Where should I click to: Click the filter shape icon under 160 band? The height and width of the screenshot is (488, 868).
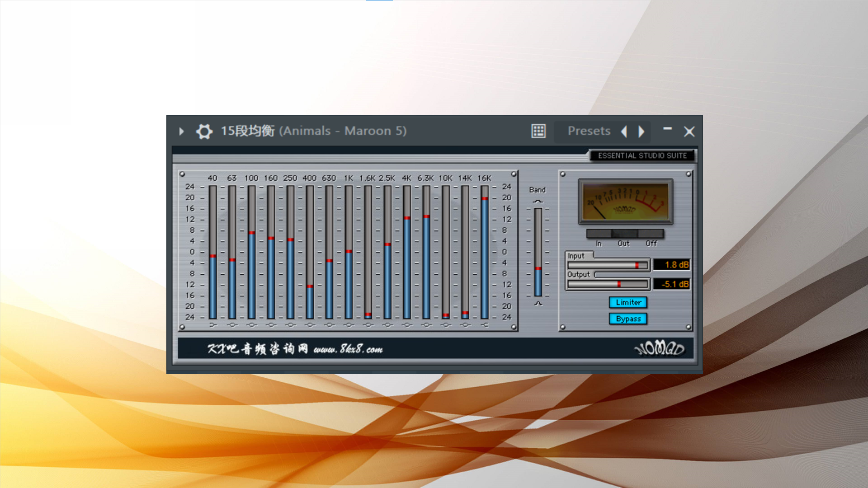point(271,324)
